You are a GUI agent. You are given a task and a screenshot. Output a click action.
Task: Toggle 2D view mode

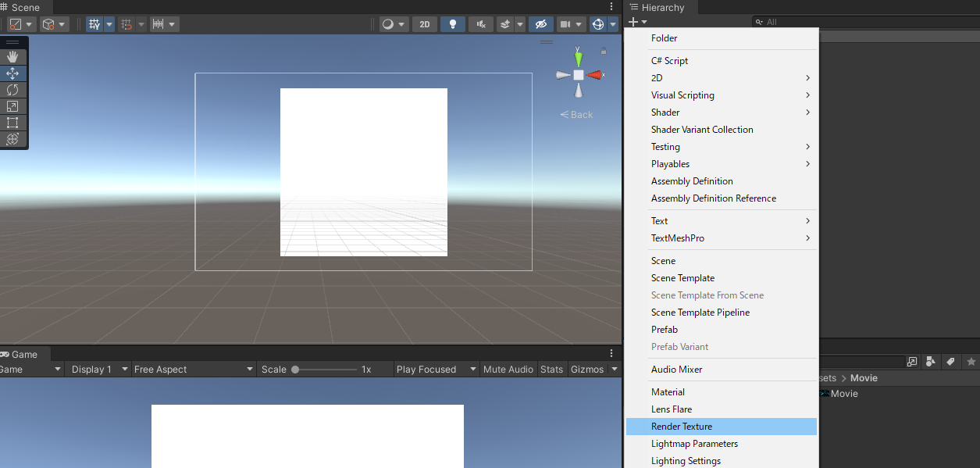pyautogui.click(x=424, y=23)
